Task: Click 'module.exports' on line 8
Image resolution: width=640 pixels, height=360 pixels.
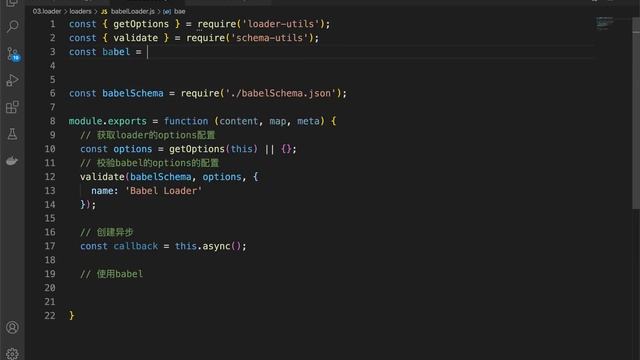Action: 108,121
